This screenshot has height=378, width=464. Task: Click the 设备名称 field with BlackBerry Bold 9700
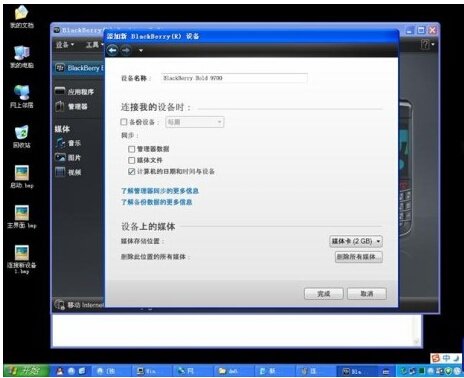pyautogui.click(x=234, y=78)
